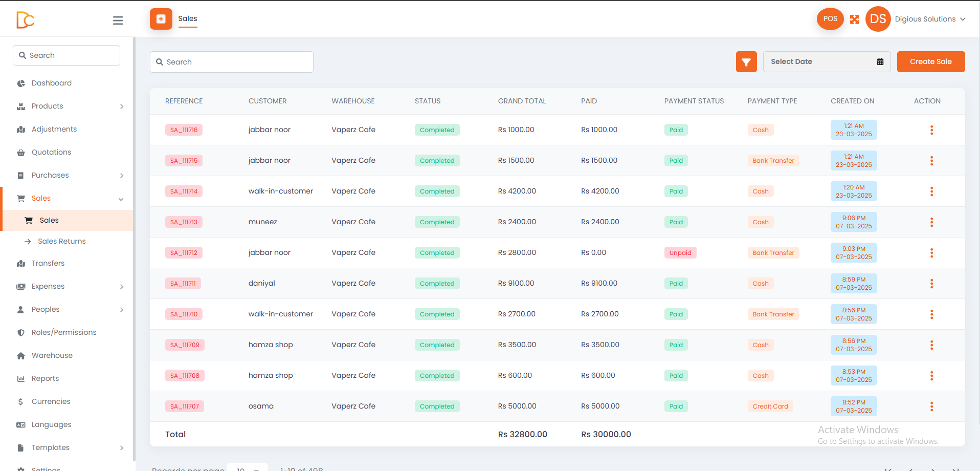Click the fullscreen expand icon
The width and height of the screenshot is (980, 471).
(x=855, y=19)
